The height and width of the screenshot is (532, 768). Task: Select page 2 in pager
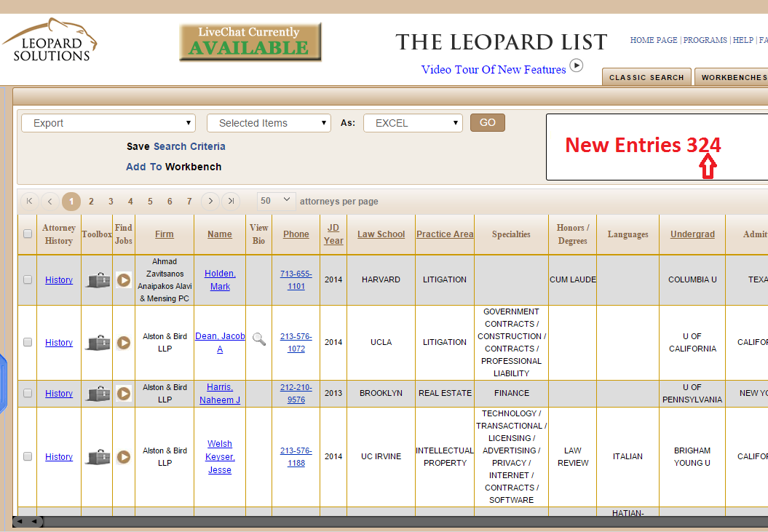(x=91, y=202)
